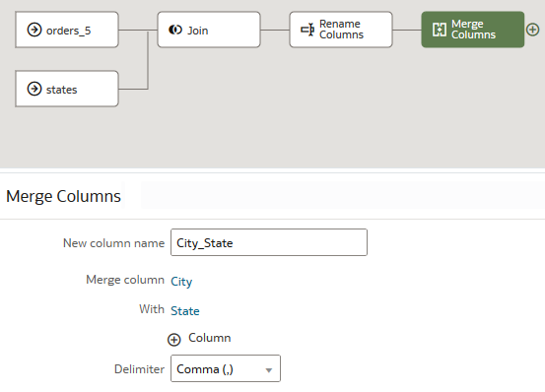Click the Column label to add another
The width and height of the screenshot is (545, 392).
click(x=210, y=338)
